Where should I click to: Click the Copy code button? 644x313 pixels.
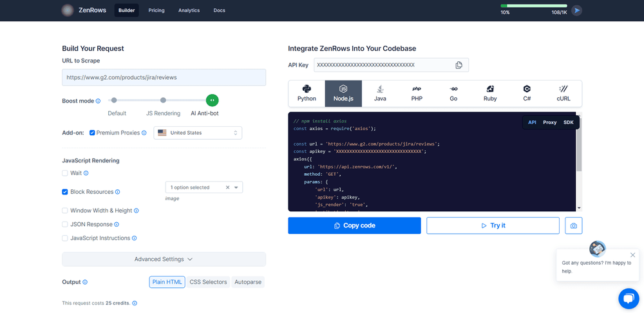354,225
